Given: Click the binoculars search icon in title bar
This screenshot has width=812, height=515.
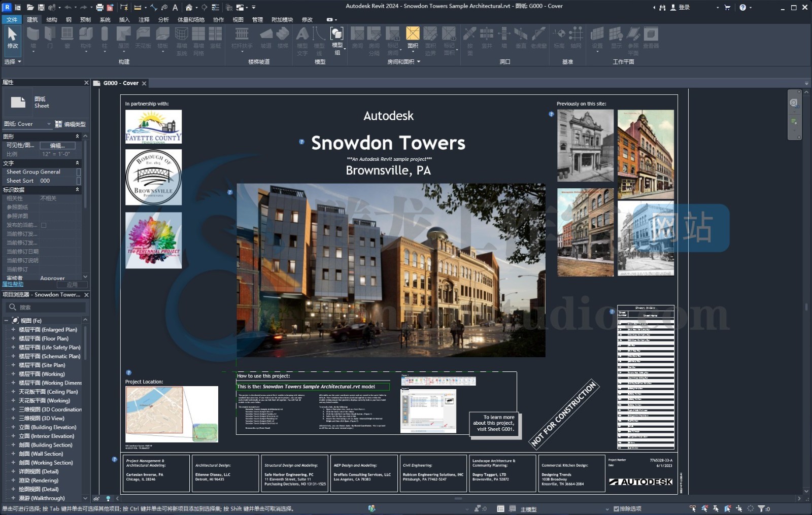Looking at the screenshot, I should (662, 8).
